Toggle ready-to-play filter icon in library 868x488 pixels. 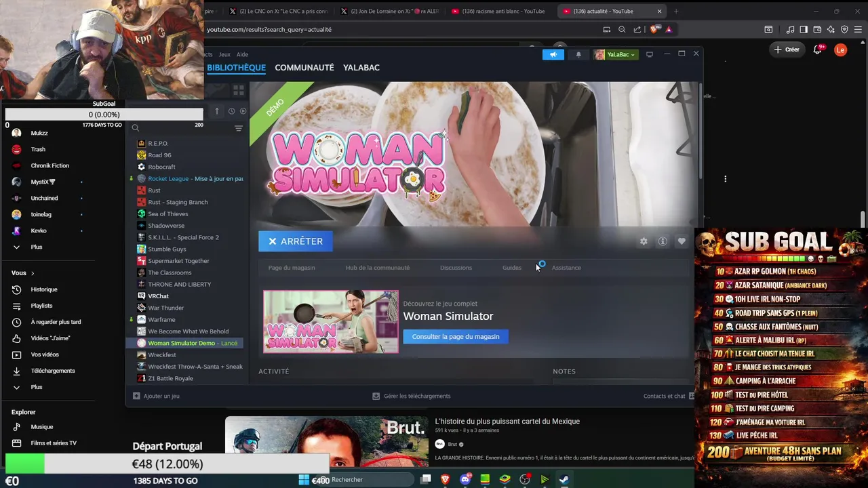coord(243,111)
